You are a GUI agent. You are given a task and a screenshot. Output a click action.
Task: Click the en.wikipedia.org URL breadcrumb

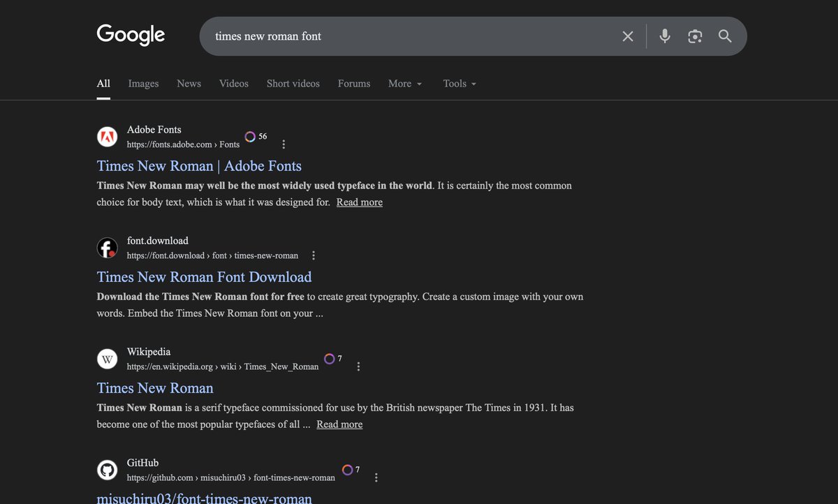pos(223,366)
